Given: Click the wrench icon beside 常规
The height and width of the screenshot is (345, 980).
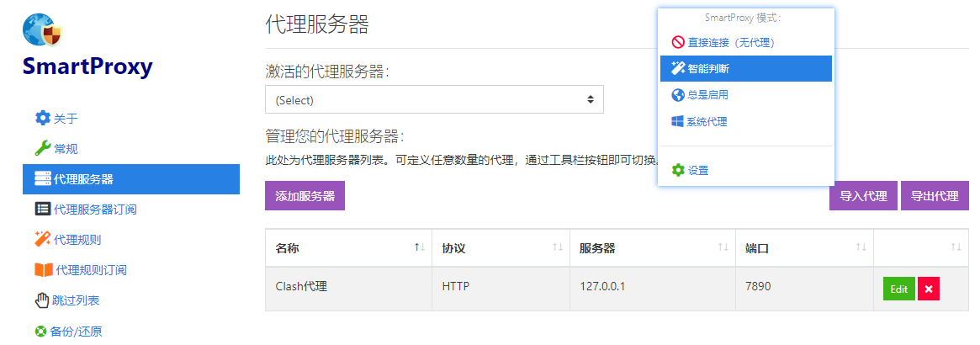Looking at the screenshot, I should (43, 148).
